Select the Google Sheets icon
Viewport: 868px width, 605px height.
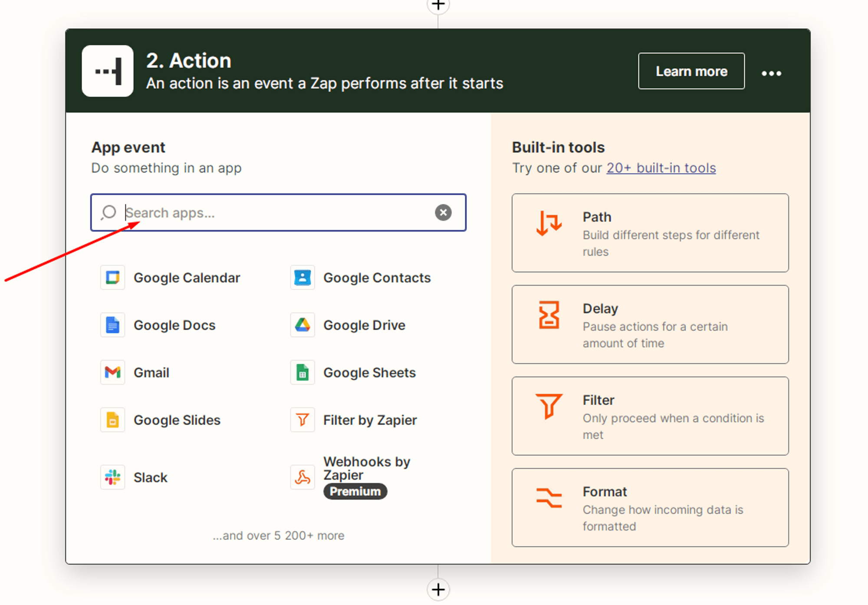[x=302, y=373]
